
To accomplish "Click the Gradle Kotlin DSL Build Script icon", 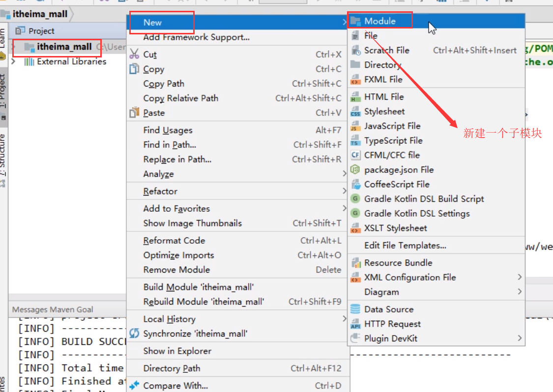I will pos(355,199).
